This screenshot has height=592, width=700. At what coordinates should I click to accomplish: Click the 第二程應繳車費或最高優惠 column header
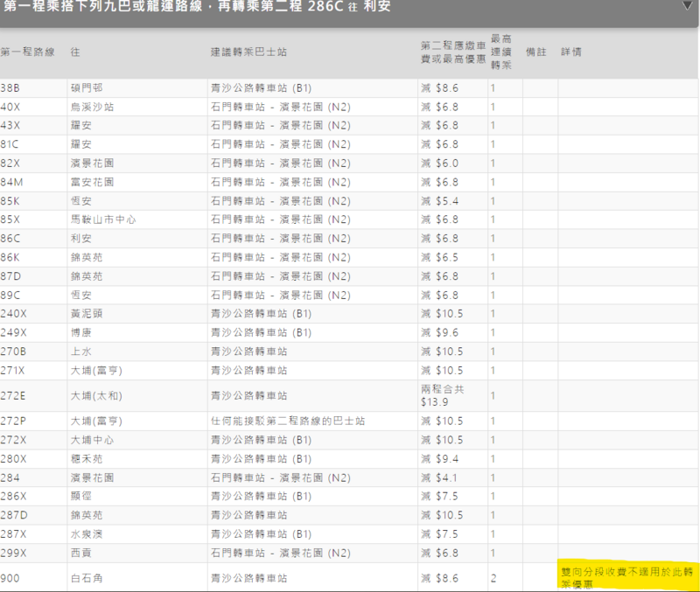click(x=453, y=52)
